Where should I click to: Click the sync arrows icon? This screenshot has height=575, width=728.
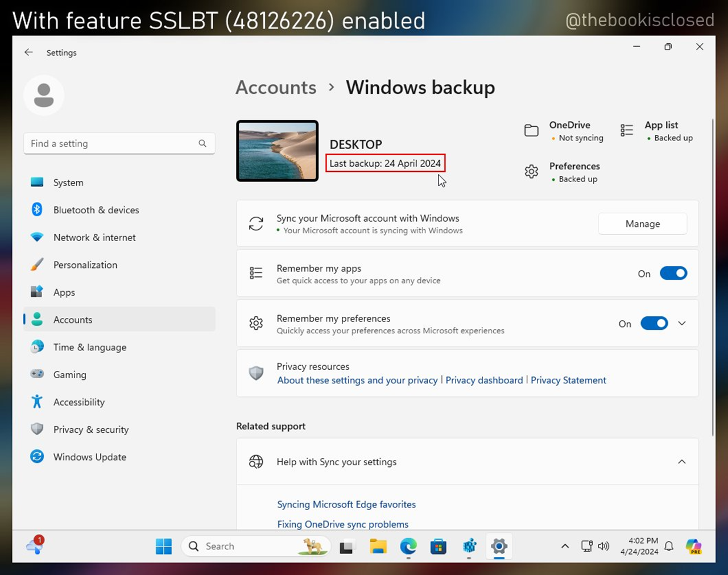click(256, 224)
